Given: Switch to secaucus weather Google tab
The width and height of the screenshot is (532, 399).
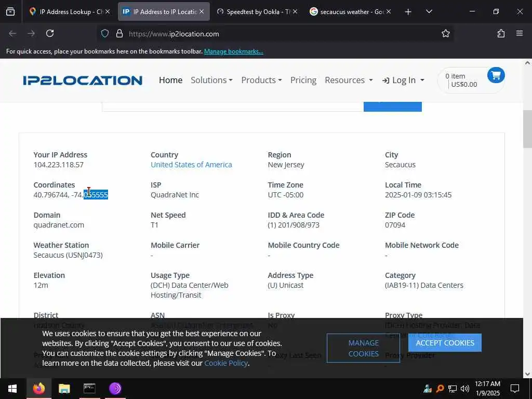Looking at the screenshot, I should (x=351, y=12).
